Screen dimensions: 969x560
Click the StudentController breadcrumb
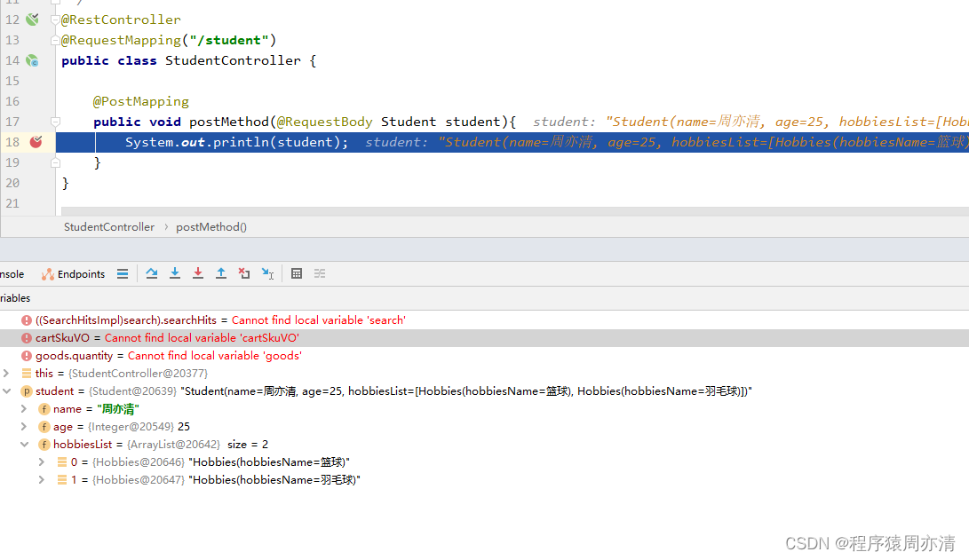pyautogui.click(x=108, y=226)
